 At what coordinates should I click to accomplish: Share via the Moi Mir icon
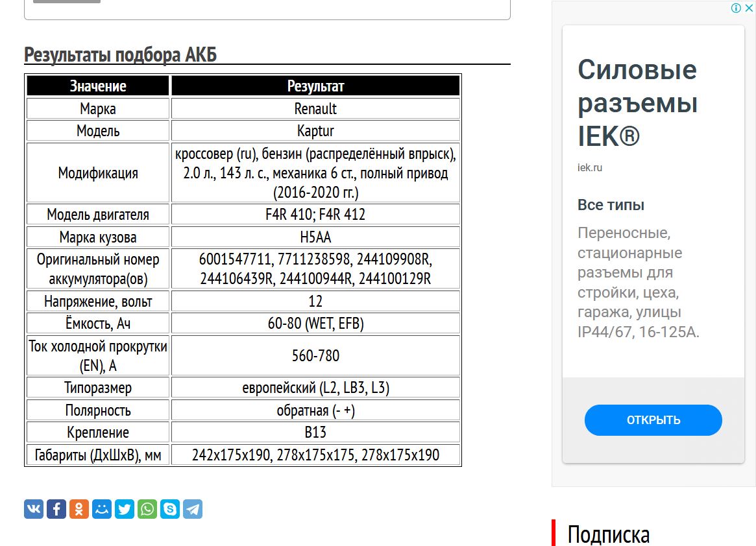click(102, 509)
